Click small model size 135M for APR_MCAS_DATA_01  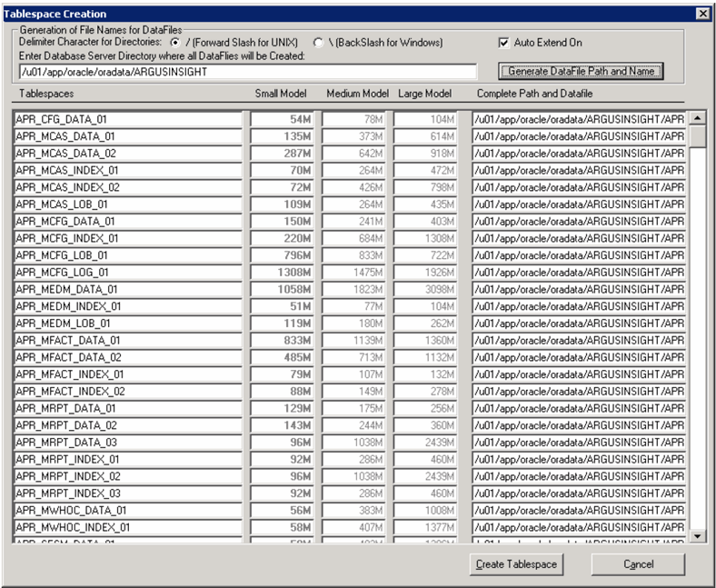282,136
